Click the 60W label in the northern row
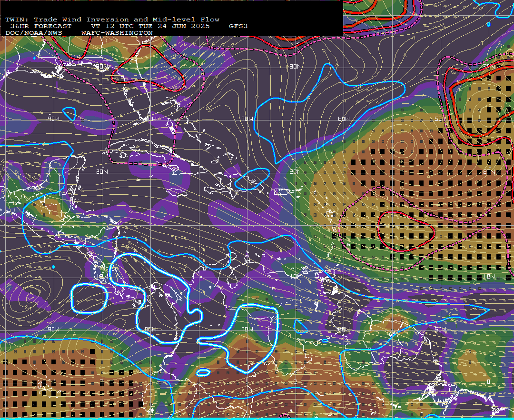Image resolution: width=514 pixels, height=420 pixels. (x=344, y=119)
